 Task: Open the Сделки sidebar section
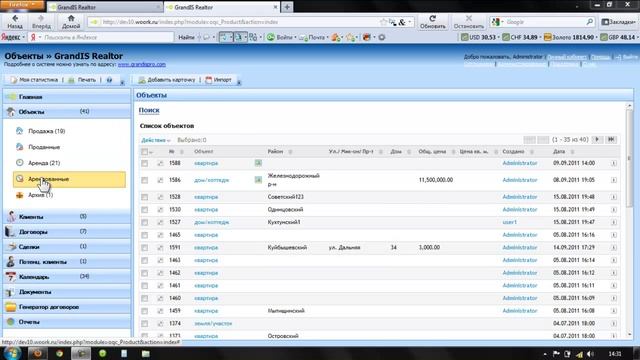point(67,247)
